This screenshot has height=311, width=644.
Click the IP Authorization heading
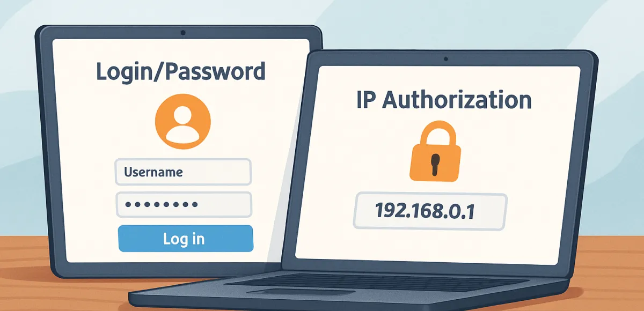pos(444,100)
